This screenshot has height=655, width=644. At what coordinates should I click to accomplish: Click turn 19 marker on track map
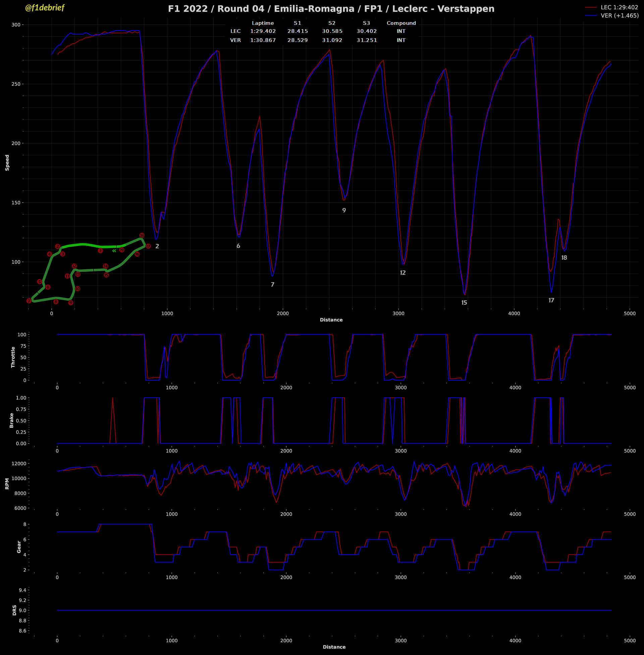[122, 250]
